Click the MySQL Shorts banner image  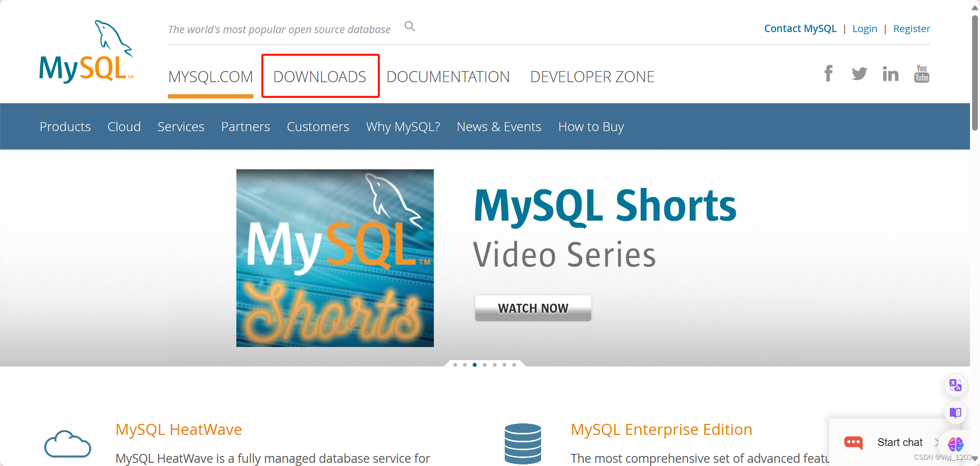335,258
